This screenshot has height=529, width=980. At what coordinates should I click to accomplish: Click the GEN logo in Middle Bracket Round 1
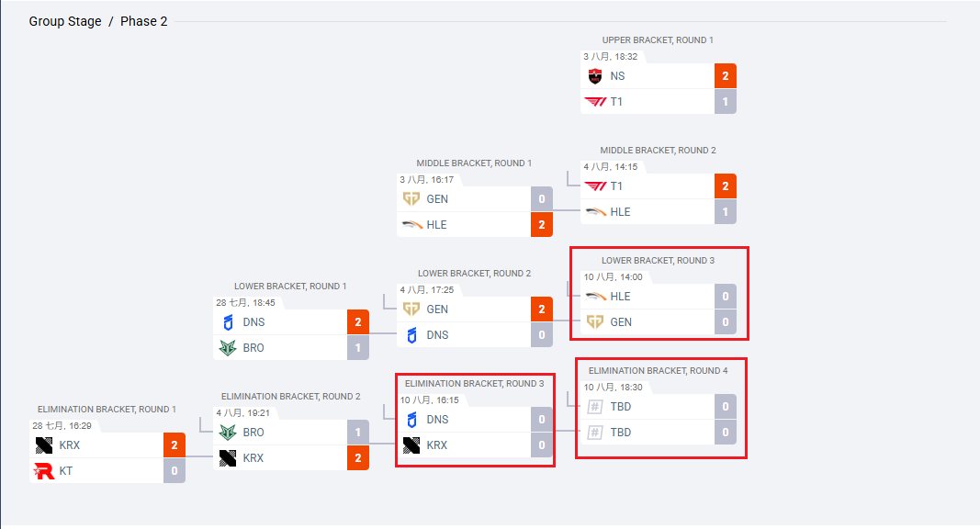click(x=411, y=199)
